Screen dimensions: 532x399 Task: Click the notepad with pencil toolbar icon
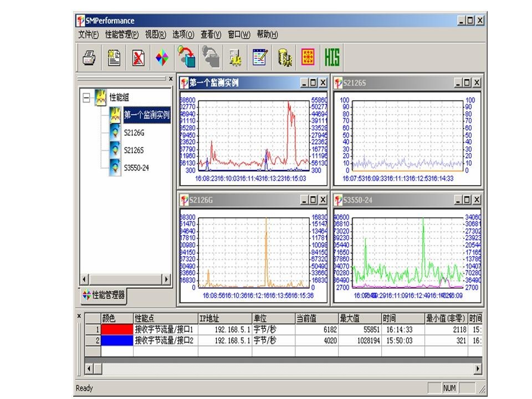coord(259,58)
